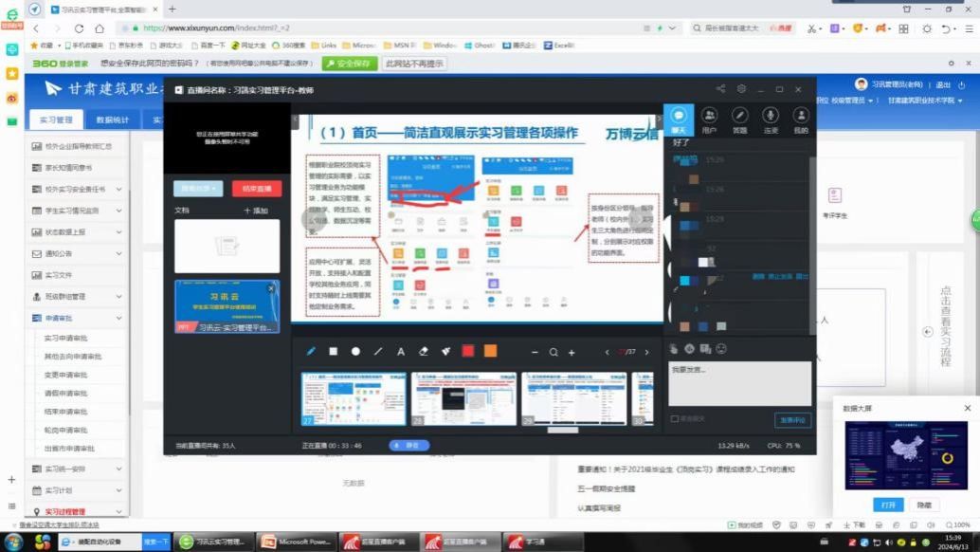
Task: Select the pen drawing tool
Action: [x=311, y=351]
